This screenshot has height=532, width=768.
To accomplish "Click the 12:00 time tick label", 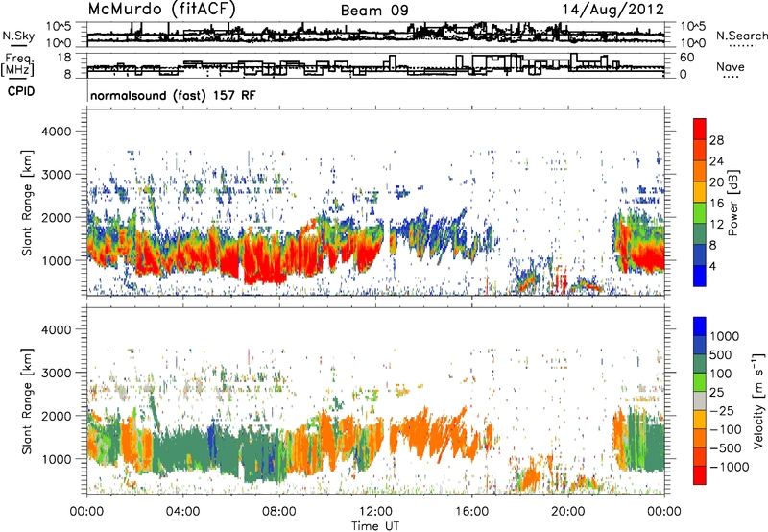I will tap(375, 512).
